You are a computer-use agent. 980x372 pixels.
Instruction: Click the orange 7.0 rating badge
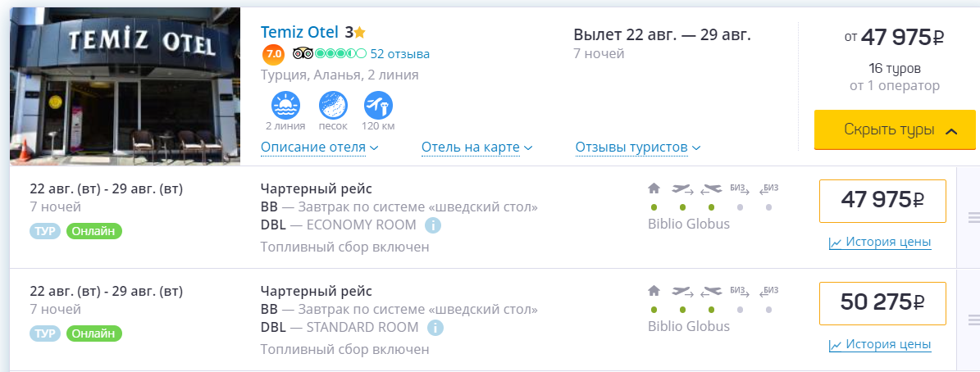[273, 54]
